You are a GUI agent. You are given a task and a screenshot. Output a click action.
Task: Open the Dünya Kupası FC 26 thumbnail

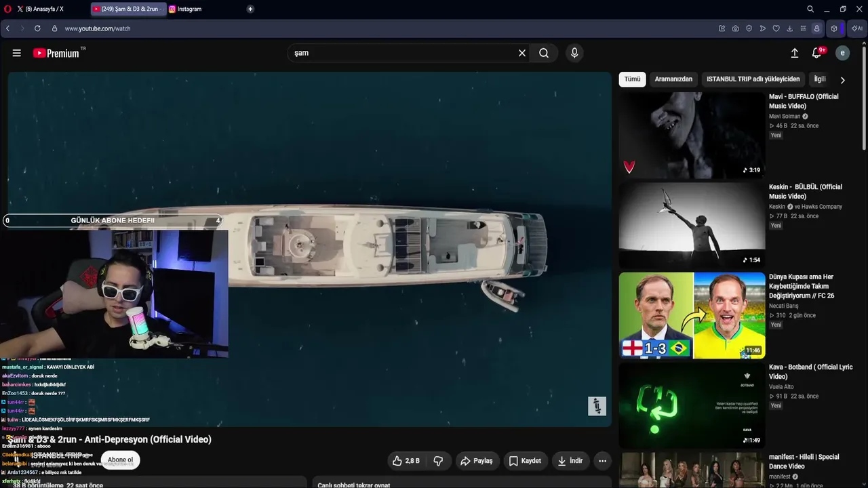click(x=692, y=316)
